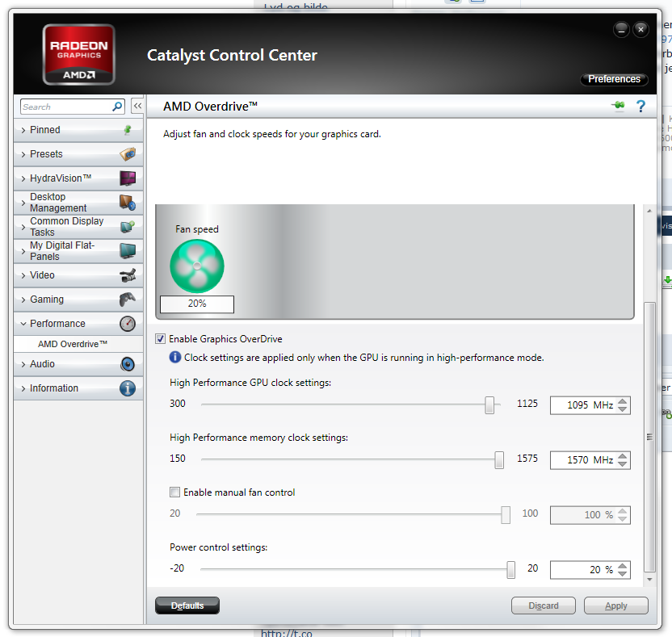Image resolution: width=672 pixels, height=637 pixels.
Task: Minimize the Catalyst Control Center window
Action: pyautogui.click(x=621, y=30)
